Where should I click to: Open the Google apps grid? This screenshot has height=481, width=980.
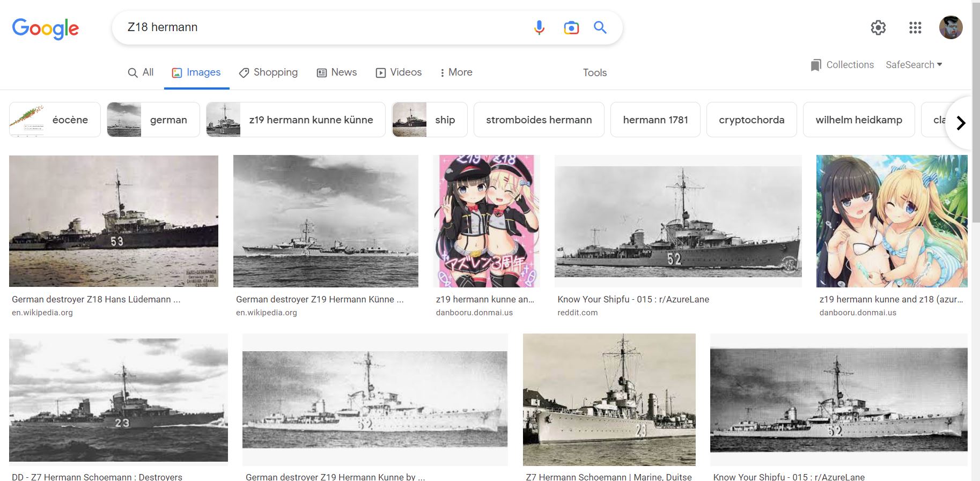[x=915, y=27]
